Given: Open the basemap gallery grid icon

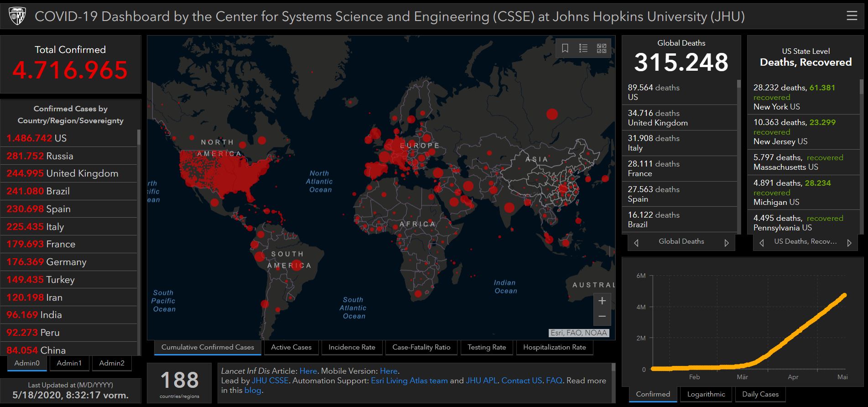Looking at the screenshot, I should (x=602, y=48).
